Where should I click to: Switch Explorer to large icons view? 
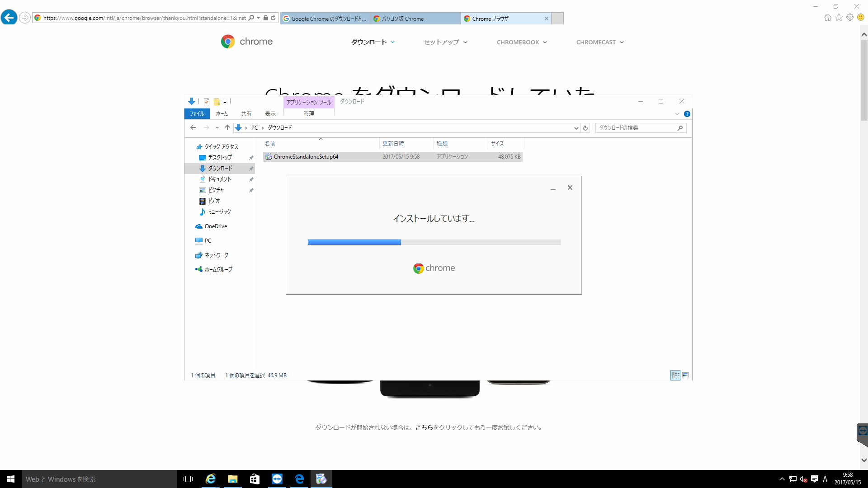click(x=685, y=375)
